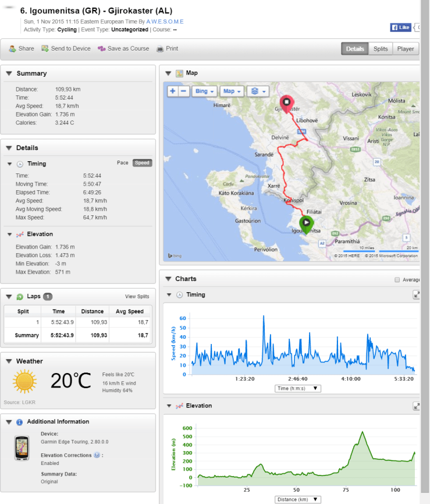The width and height of the screenshot is (430, 504).
Task: Enable the Average checkbox in Charts
Action: (x=397, y=280)
